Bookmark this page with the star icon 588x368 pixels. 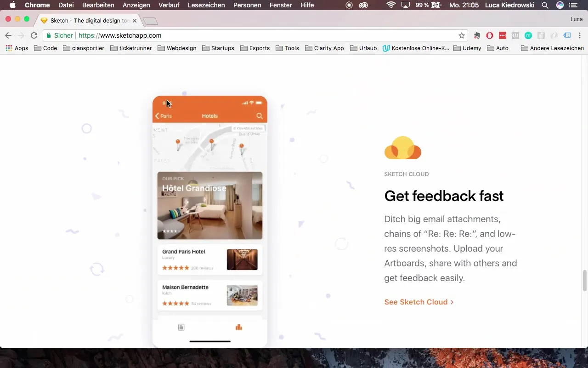(462, 35)
